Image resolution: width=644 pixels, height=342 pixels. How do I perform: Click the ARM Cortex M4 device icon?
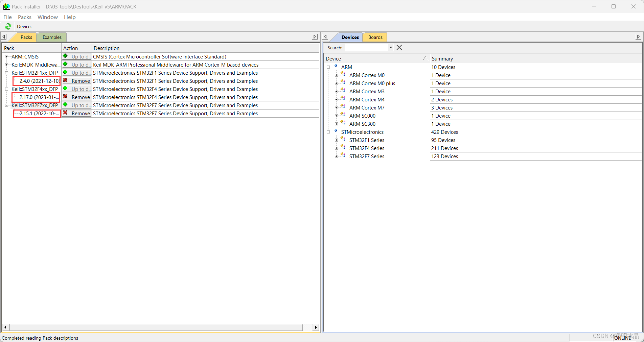tap(343, 99)
